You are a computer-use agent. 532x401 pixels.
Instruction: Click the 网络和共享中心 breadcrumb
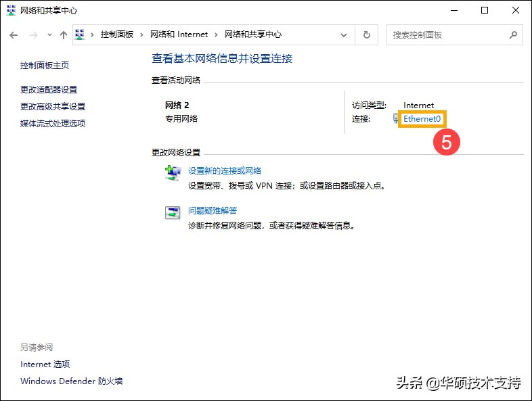tap(253, 34)
